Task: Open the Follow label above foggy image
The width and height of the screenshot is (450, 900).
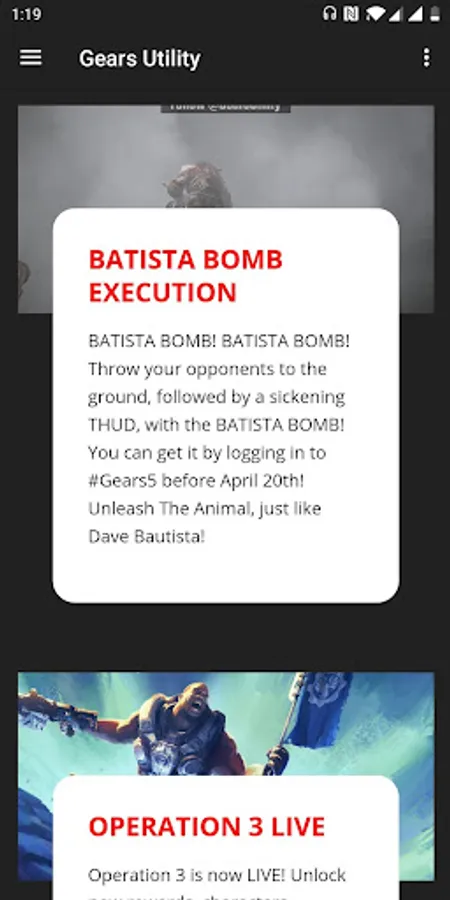Action: click(x=225, y=108)
